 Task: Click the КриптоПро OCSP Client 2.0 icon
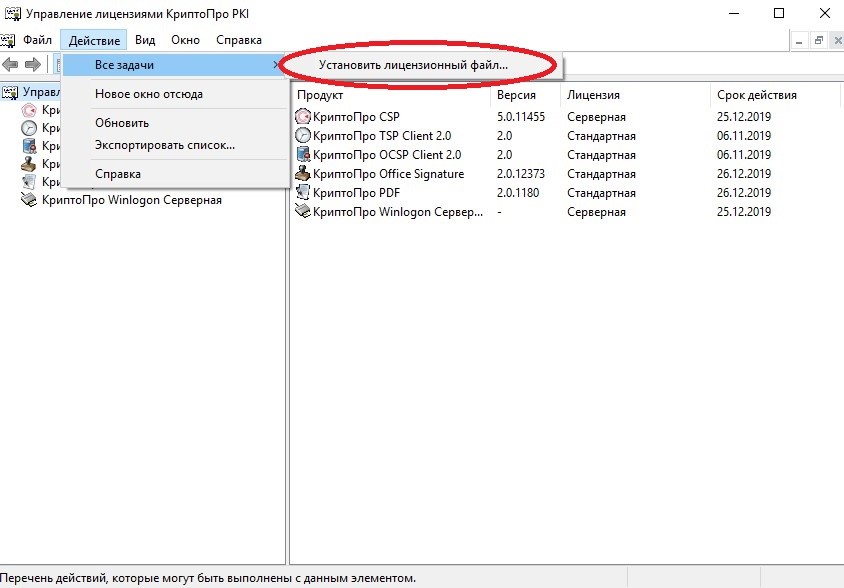coord(303,155)
